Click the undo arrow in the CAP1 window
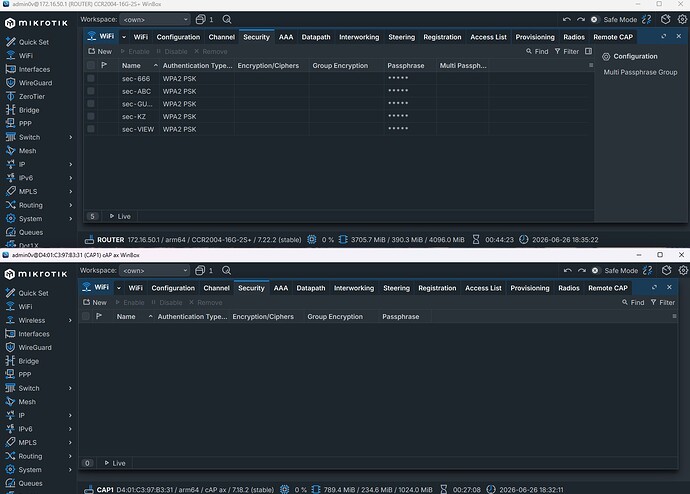 567,271
